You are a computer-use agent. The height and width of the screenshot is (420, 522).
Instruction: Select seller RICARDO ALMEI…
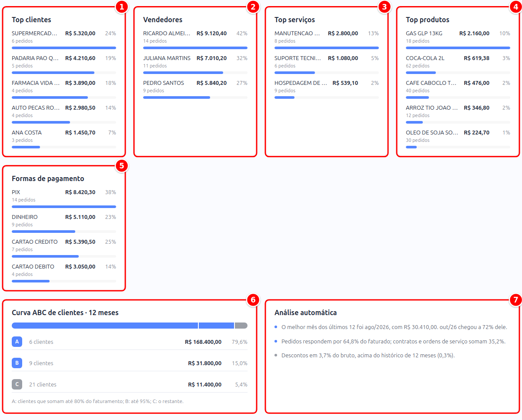click(167, 34)
